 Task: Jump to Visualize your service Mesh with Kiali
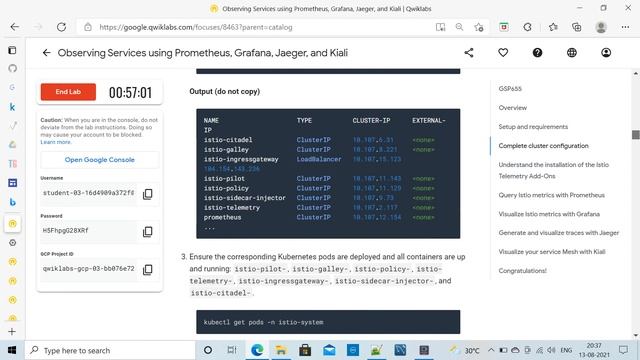[x=552, y=251]
